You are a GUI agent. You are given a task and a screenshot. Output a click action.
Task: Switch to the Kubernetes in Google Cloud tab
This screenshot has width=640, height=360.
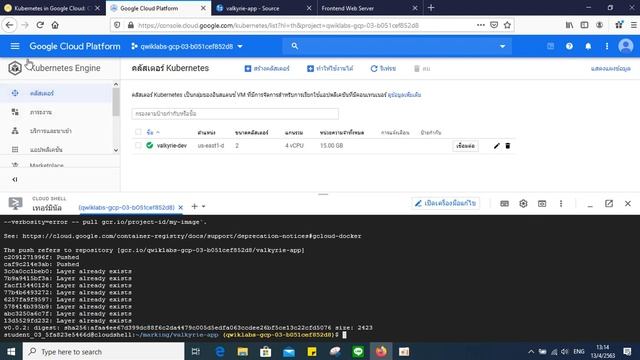(x=52, y=8)
